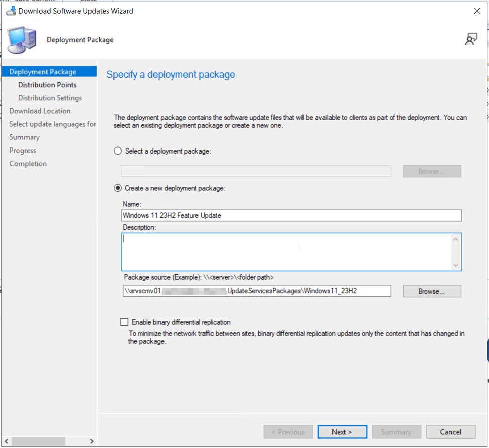Browse for the package source folder
Image resolution: width=489 pixels, height=448 pixels.
tap(432, 291)
